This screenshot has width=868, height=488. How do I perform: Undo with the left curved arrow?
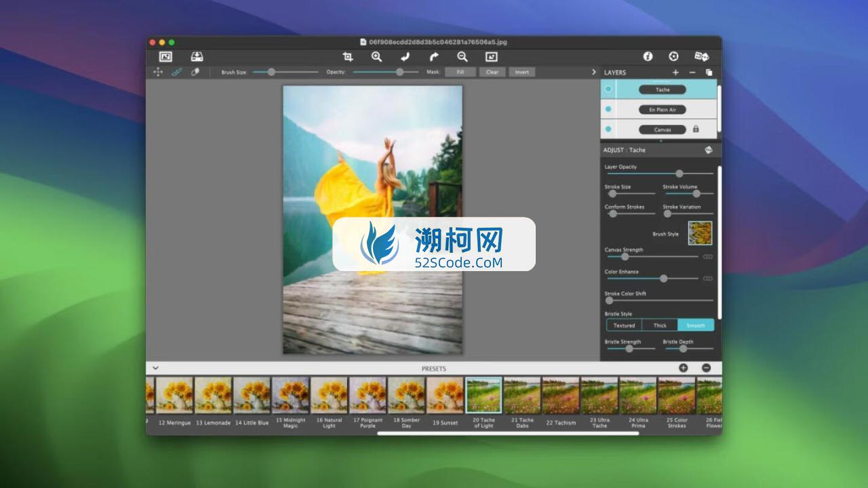[x=405, y=57]
